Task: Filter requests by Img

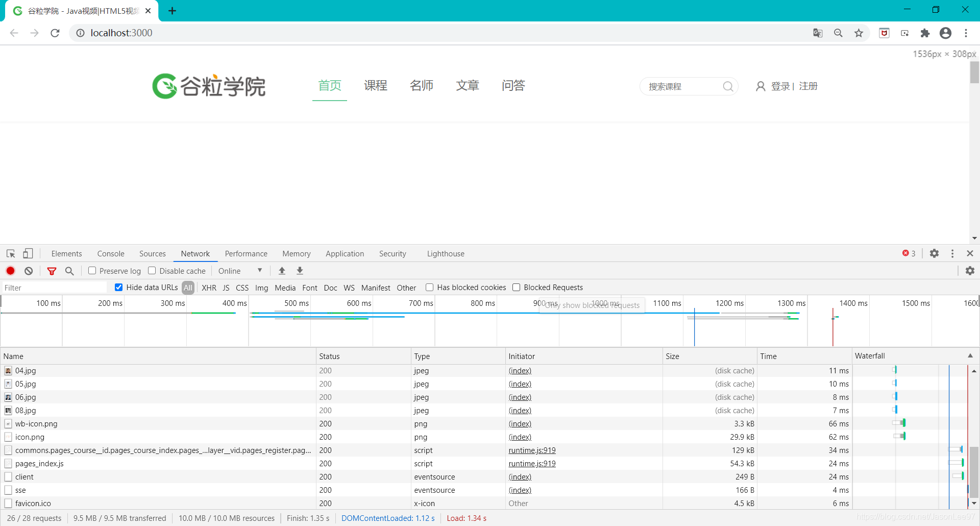Action: click(261, 288)
